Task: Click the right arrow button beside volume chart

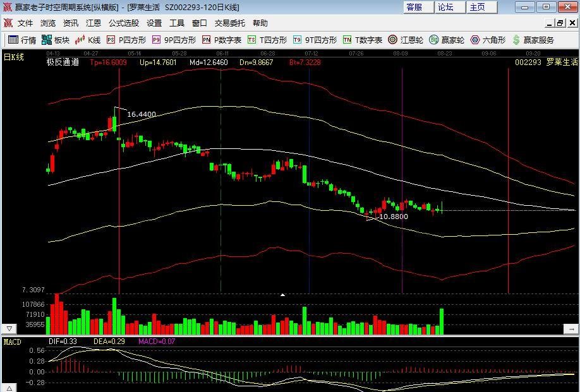Action: pos(571,328)
